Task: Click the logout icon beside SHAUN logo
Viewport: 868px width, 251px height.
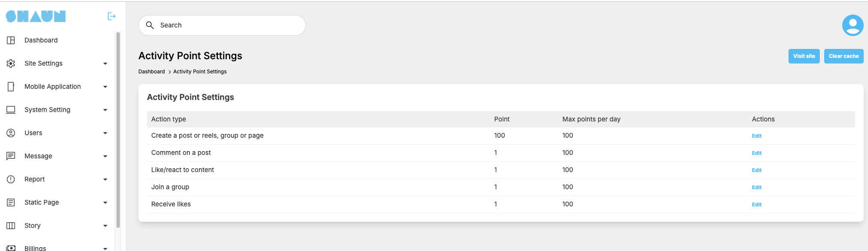Action: pyautogui.click(x=111, y=16)
